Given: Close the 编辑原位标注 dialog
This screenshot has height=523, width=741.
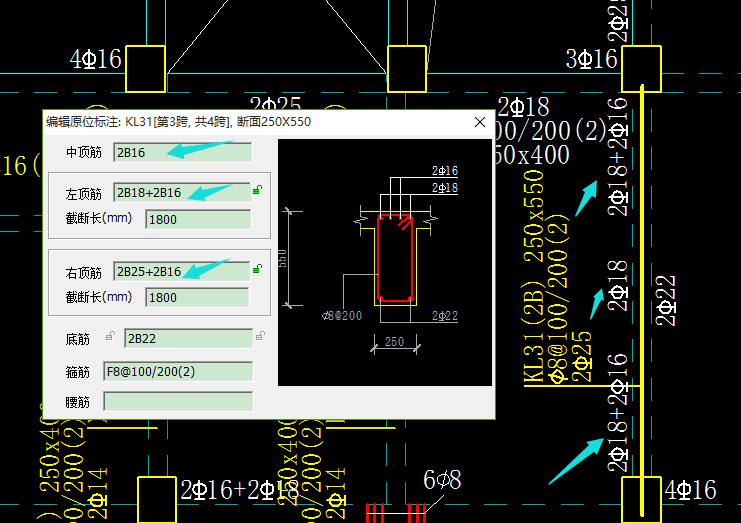Looking at the screenshot, I should tap(479, 122).
